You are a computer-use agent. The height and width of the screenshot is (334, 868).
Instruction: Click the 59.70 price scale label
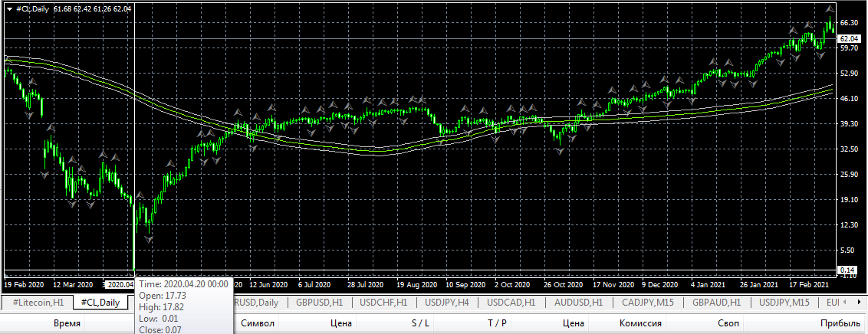849,48
